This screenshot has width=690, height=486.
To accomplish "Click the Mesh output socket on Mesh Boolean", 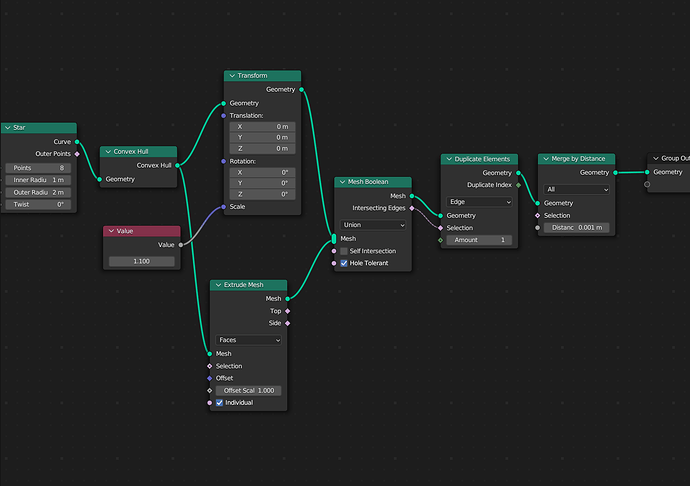I will point(412,196).
